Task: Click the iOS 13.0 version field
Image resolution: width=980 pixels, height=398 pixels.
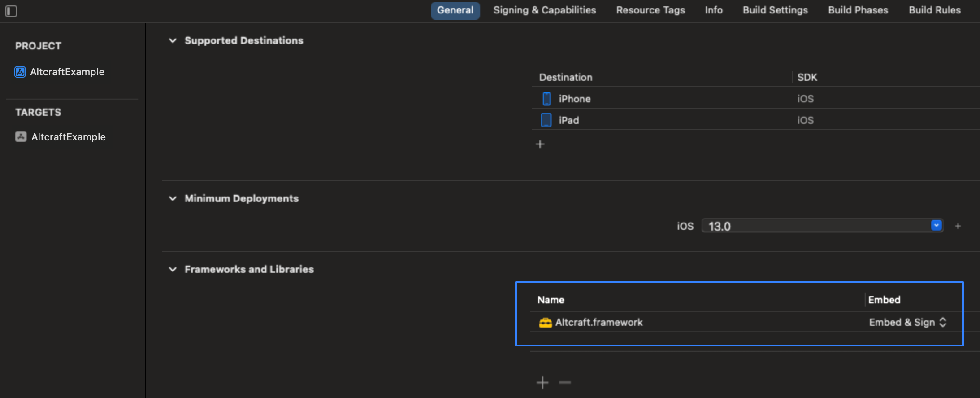Action: pyautogui.click(x=815, y=226)
